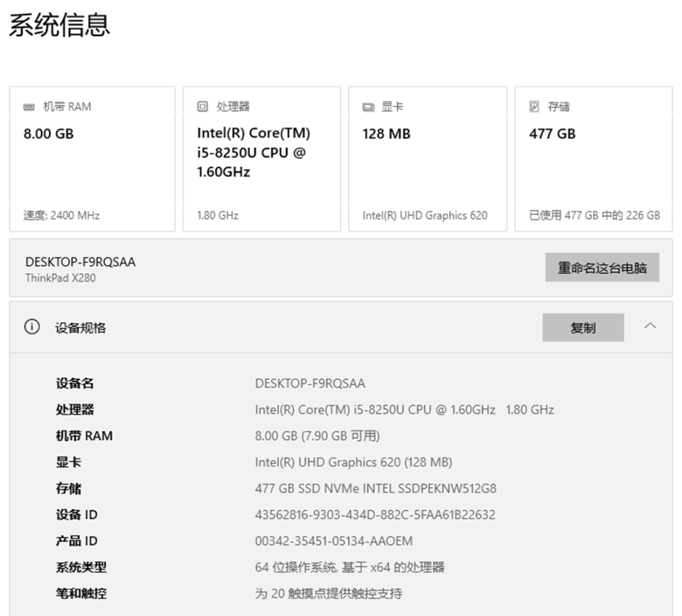Collapse the 设备规格 section chevron

(650, 325)
